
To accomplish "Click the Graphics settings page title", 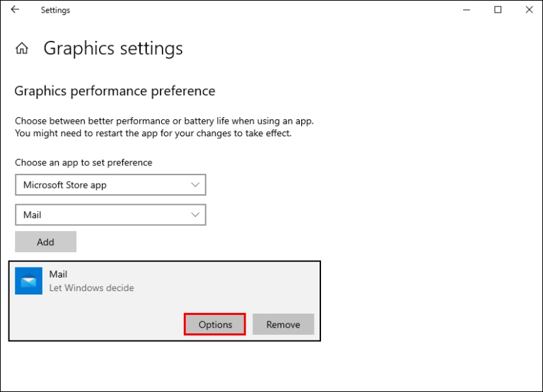I will (x=113, y=49).
